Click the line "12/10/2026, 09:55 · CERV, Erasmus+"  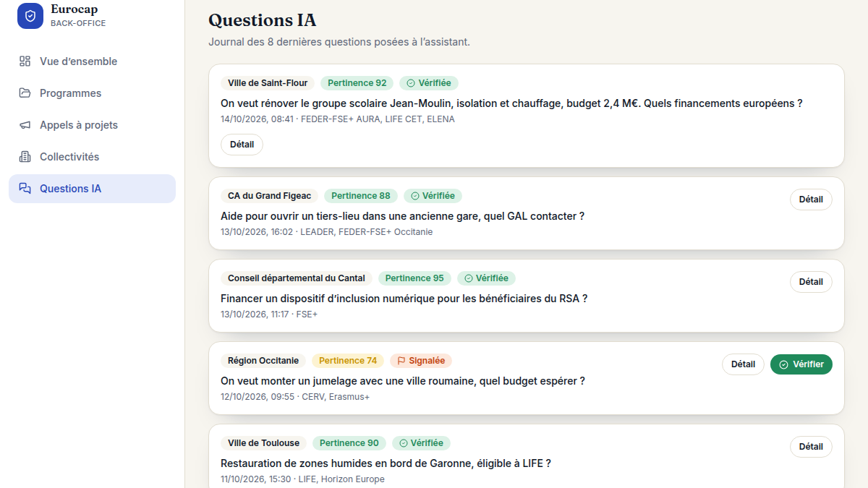click(x=295, y=397)
